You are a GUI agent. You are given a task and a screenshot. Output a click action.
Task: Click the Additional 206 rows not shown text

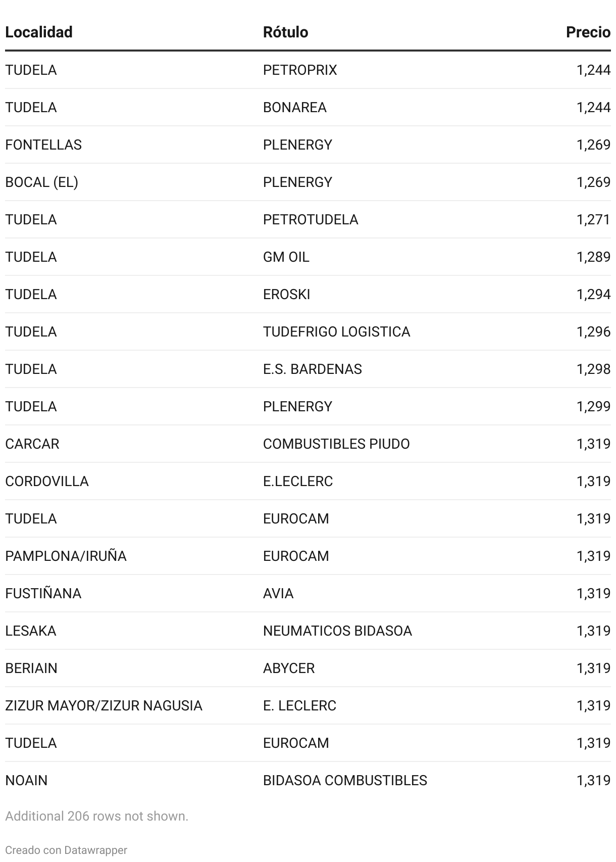pos(97,816)
